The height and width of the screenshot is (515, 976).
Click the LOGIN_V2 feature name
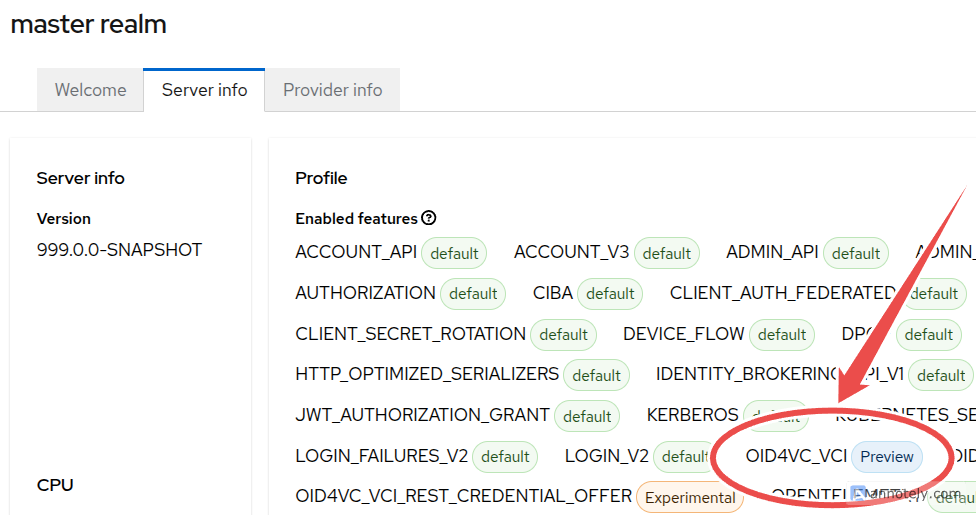point(606,456)
